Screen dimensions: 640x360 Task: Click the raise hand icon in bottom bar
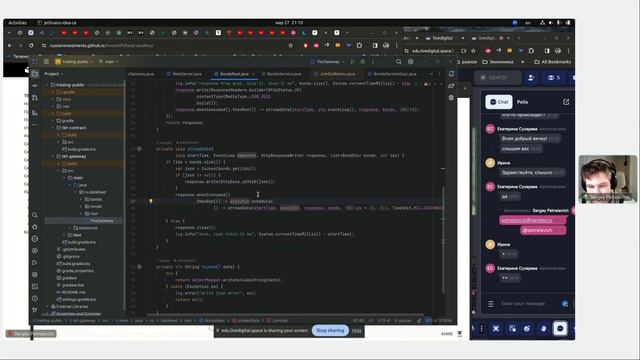click(x=543, y=328)
